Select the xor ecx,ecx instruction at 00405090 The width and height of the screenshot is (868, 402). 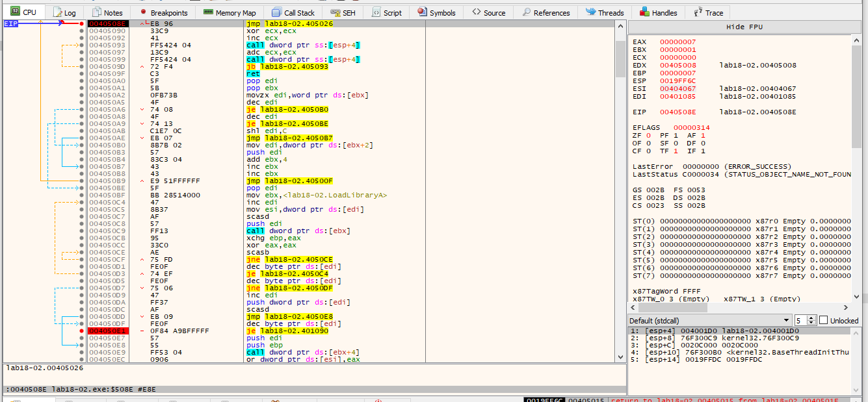tap(267, 31)
